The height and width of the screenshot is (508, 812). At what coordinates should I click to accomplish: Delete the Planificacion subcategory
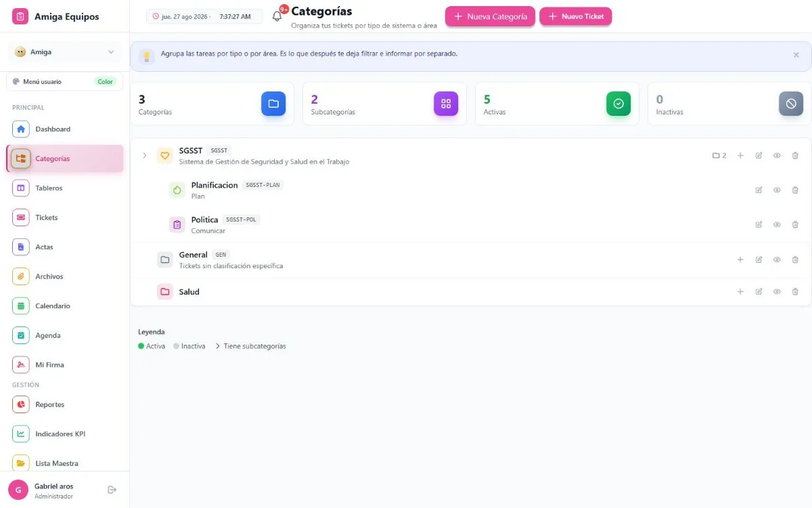click(x=795, y=190)
